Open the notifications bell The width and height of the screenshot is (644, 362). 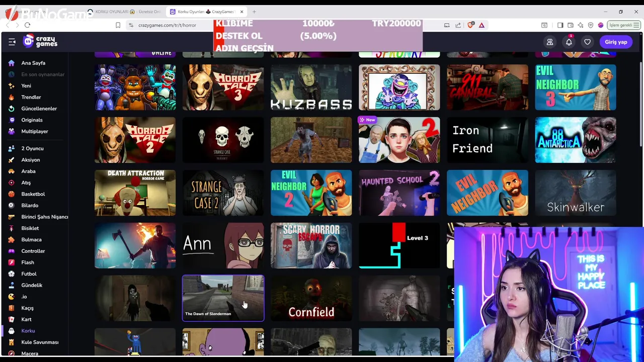(569, 42)
